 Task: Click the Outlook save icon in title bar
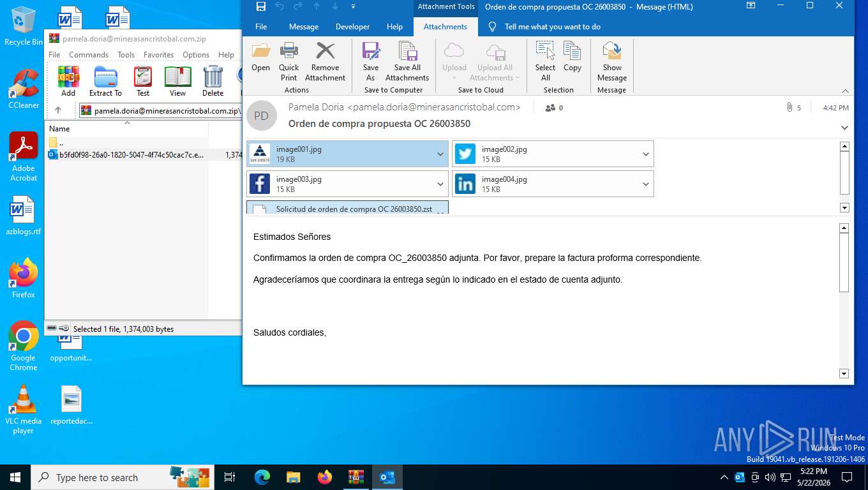tap(260, 6)
